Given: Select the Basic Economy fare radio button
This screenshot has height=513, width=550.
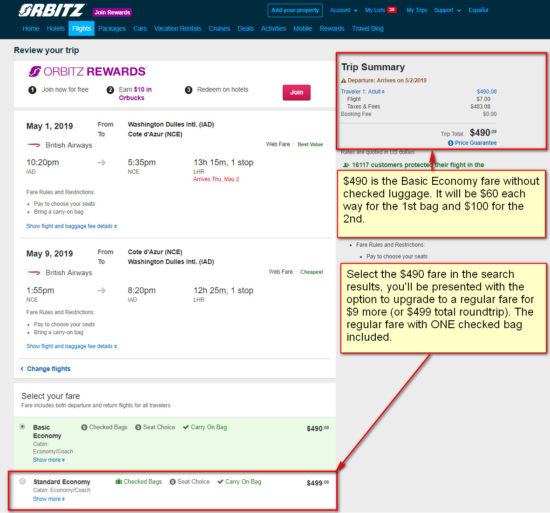Looking at the screenshot, I should pos(22,427).
